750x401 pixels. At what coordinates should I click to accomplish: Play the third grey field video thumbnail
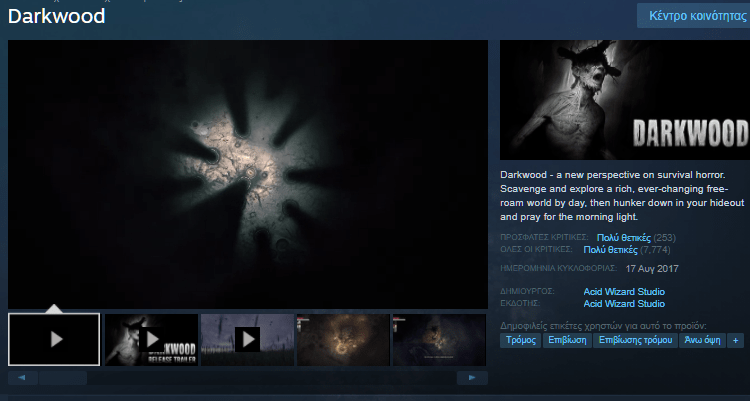pyautogui.click(x=247, y=340)
